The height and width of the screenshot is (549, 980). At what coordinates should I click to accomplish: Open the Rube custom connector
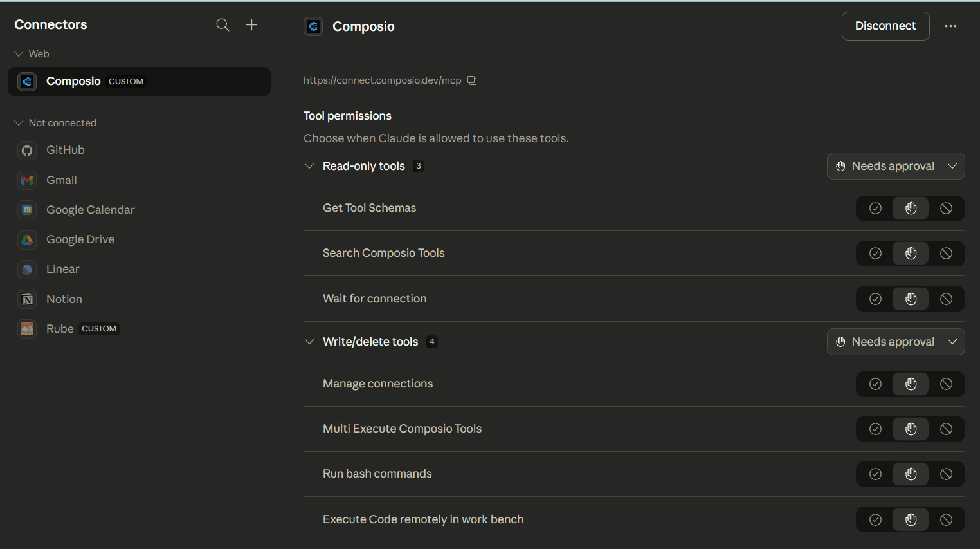click(60, 329)
